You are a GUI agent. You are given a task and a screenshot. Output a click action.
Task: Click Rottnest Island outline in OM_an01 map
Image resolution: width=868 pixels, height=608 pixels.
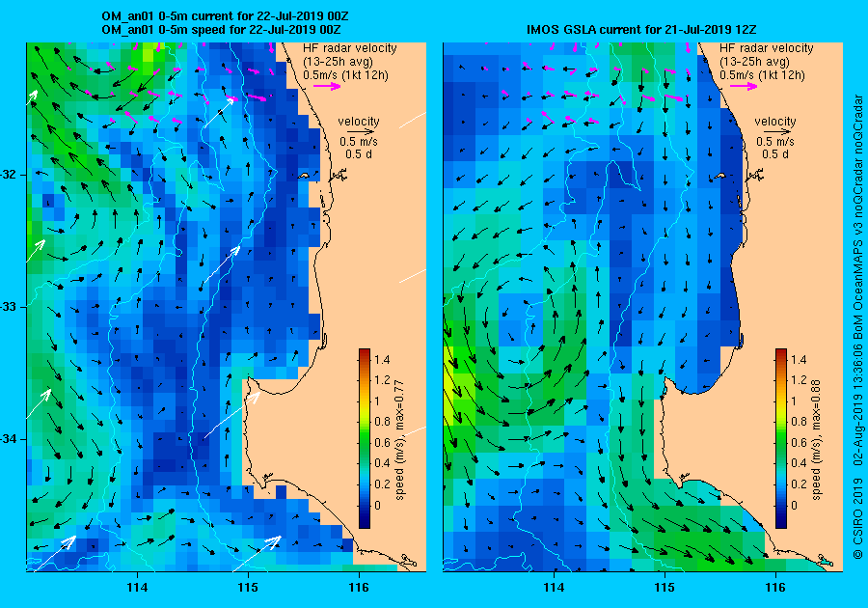(x=304, y=176)
